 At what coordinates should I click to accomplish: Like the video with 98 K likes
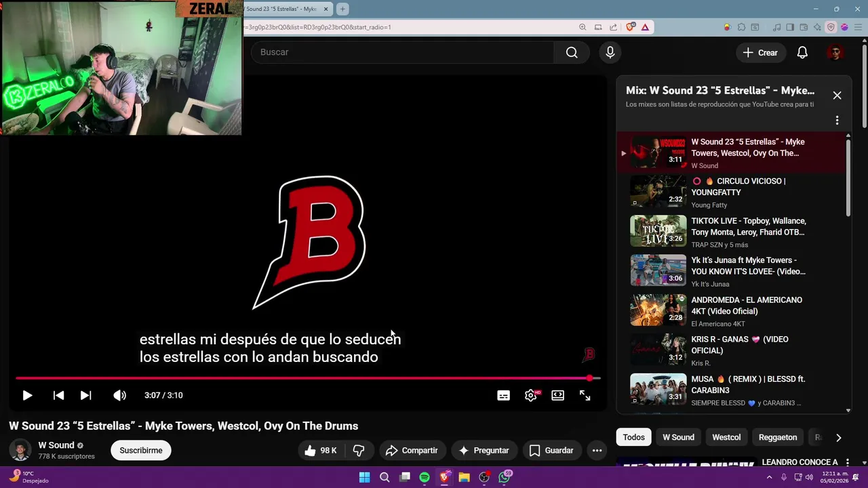pos(321,450)
